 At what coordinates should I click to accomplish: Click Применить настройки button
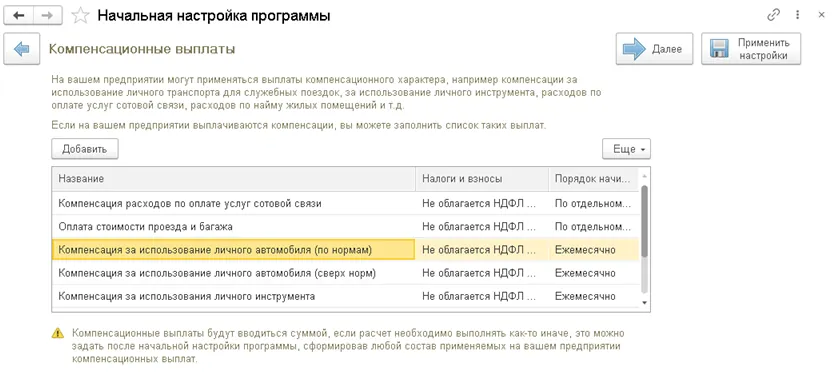(x=751, y=49)
